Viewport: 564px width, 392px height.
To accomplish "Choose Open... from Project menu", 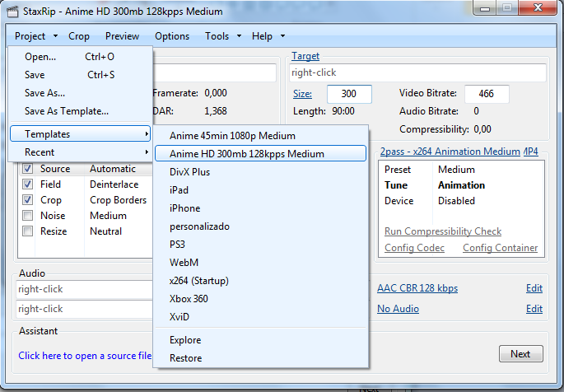I will [x=80, y=57].
